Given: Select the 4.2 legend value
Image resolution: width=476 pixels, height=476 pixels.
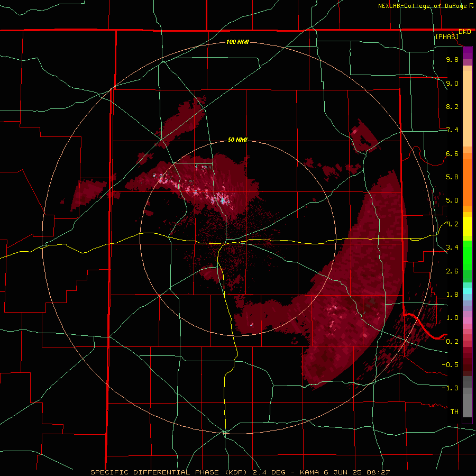Looking at the screenshot, I should coord(452,224).
